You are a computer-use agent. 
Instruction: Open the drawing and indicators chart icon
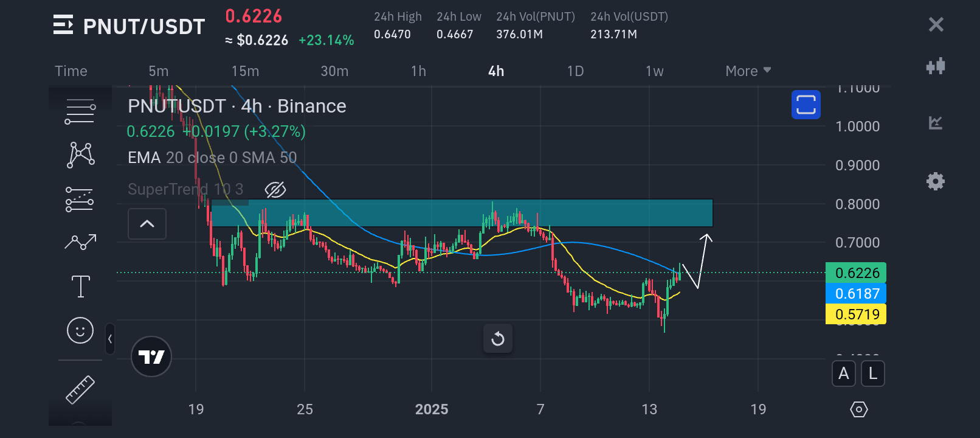pyautogui.click(x=936, y=123)
